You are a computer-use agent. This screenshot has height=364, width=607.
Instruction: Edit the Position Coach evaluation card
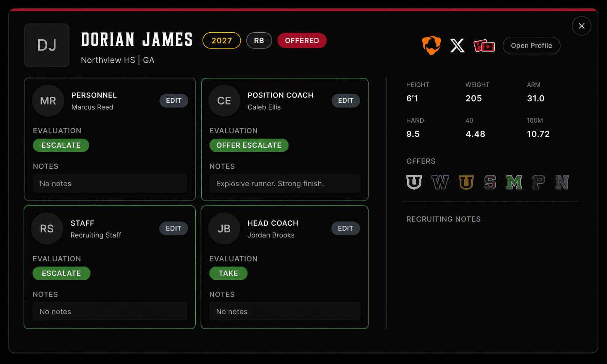click(x=346, y=100)
